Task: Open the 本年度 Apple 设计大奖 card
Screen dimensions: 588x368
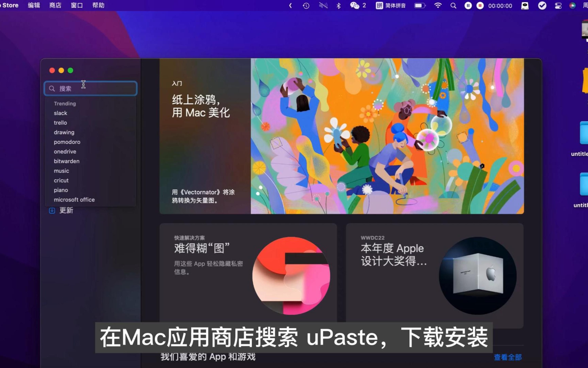Action: click(x=435, y=276)
